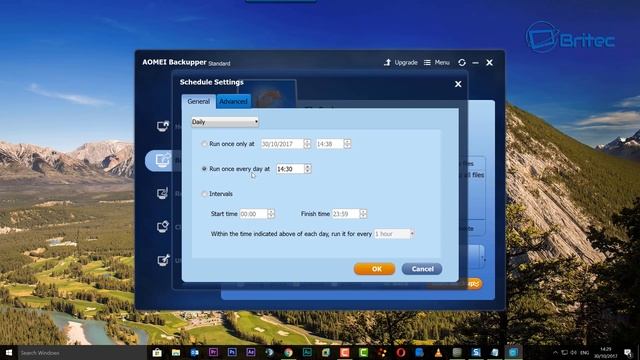This screenshot has width=640, height=360.
Task: Show hidden system tray icons
Action: (x=555, y=353)
